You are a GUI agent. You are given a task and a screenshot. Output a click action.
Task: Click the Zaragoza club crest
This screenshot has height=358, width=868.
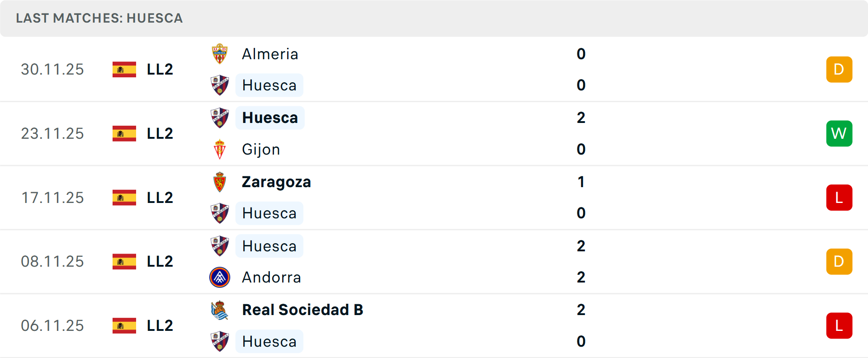(x=220, y=182)
